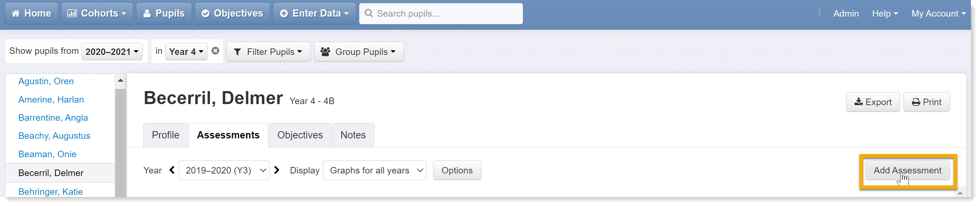Viewport: 980px width, 206px height.
Task: Open the Graphs for all years display combo box
Action: click(x=375, y=171)
